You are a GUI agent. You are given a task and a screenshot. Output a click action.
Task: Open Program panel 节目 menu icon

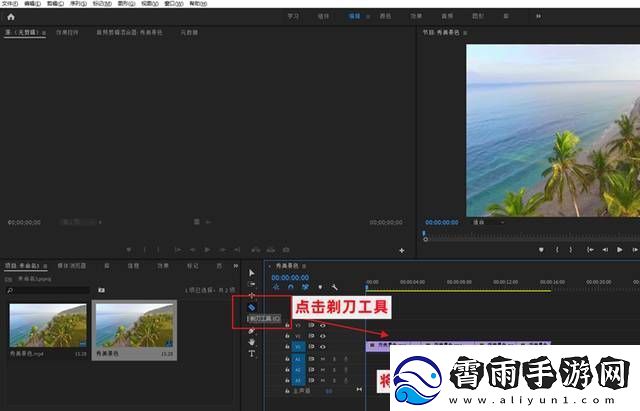[465, 32]
